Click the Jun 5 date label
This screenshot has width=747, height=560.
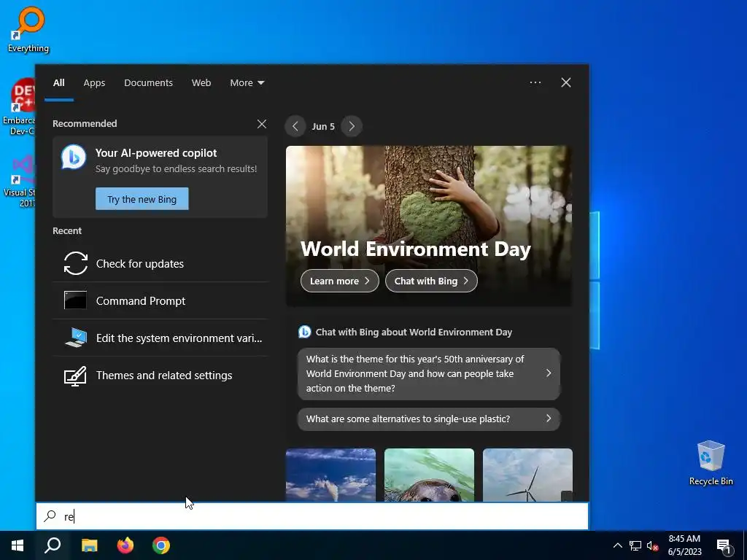coord(323,127)
